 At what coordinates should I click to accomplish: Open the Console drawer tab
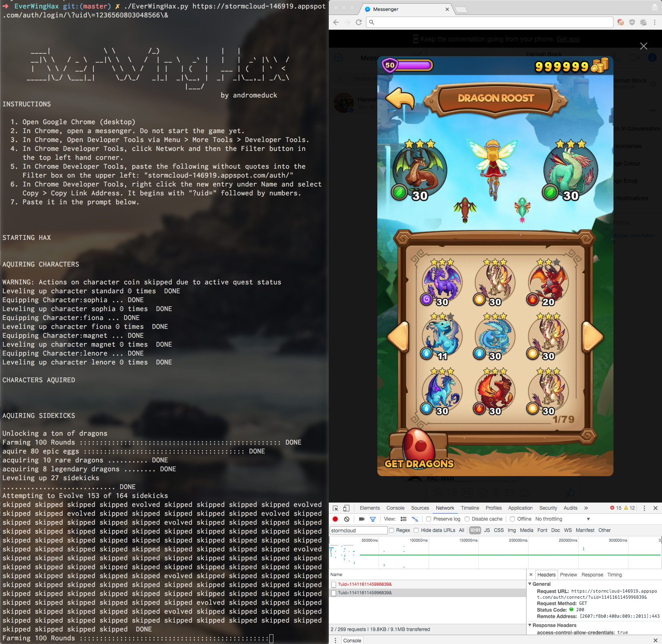[352, 640]
